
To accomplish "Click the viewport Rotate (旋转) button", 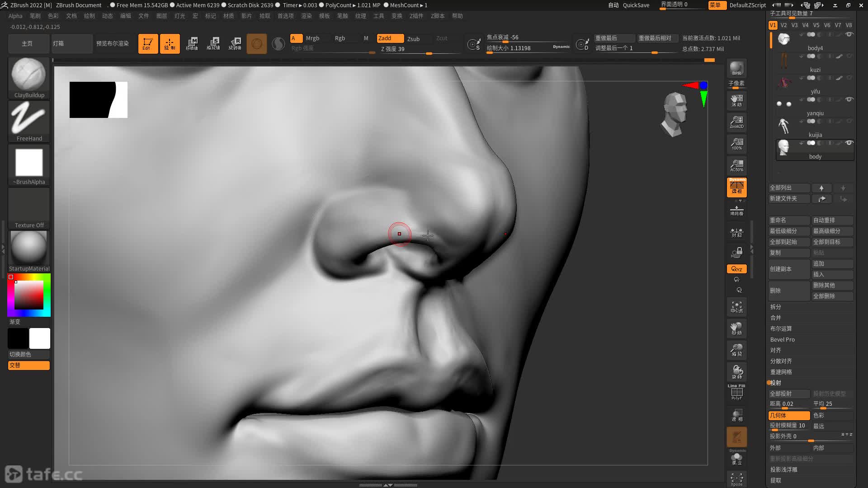I will 737,372.
